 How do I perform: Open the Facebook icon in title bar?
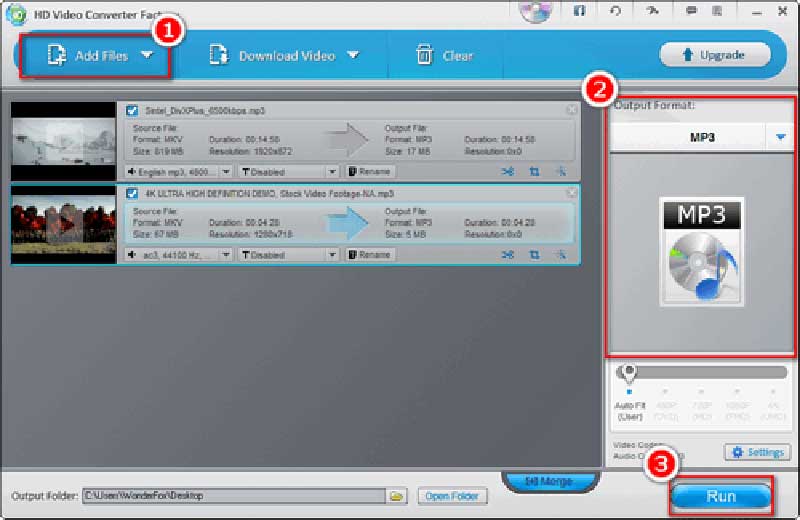point(579,11)
